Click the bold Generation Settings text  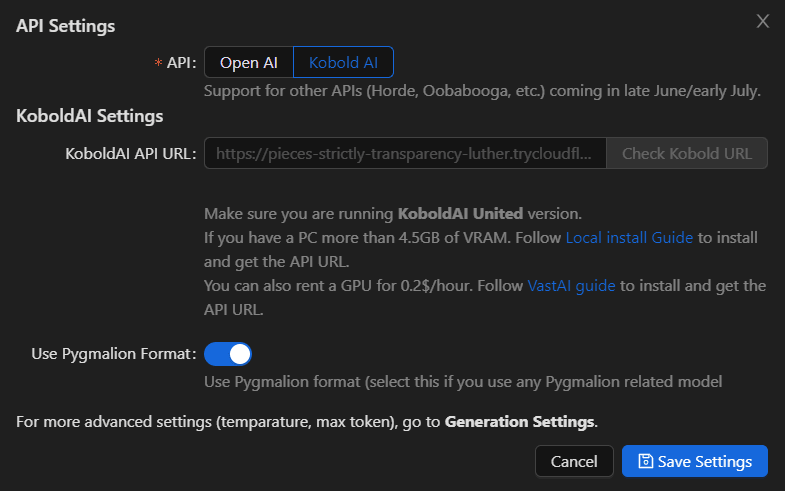tap(519, 421)
